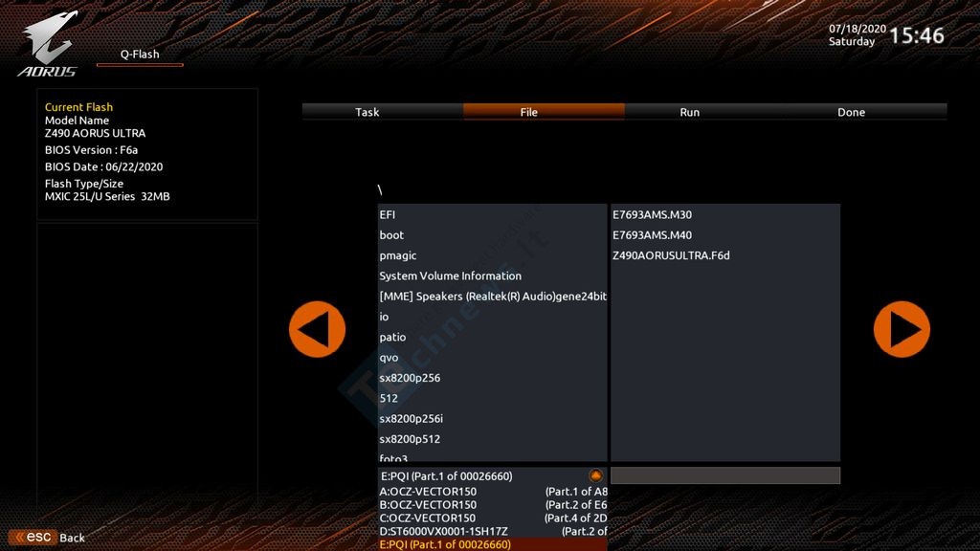Click the orange right arrow button
This screenshot has height=551, width=980.
[902, 329]
